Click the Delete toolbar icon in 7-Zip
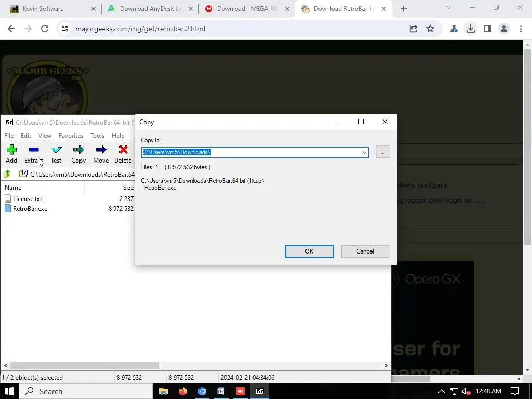This screenshot has height=399, width=532. pos(123,154)
